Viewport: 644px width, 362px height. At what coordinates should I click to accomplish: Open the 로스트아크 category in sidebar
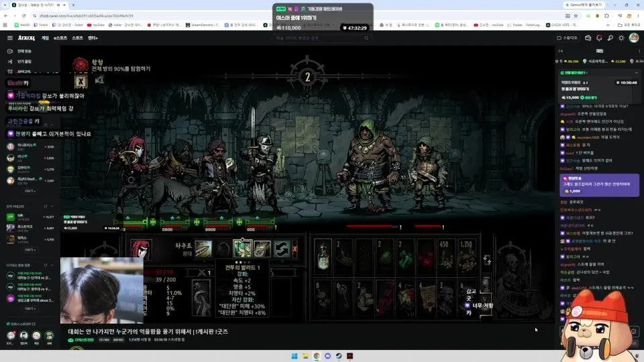[30, 227]
